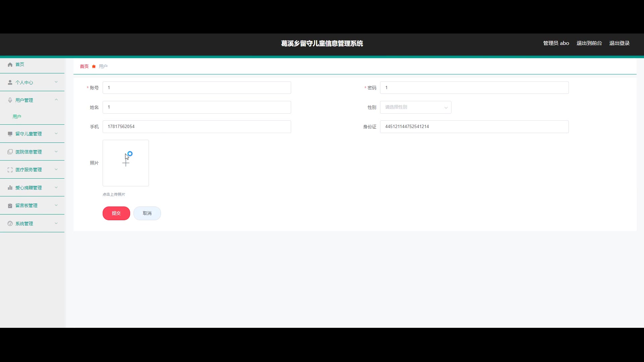Click 退出登录 to log out
The width and height of the screenshot is (644, 362).
click(619, 43)
